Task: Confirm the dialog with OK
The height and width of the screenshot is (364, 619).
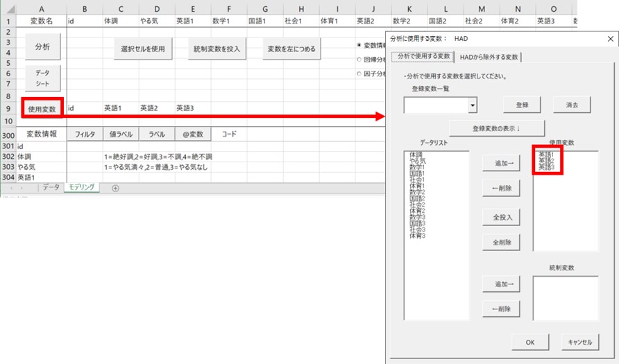Action: coord(530,342)
